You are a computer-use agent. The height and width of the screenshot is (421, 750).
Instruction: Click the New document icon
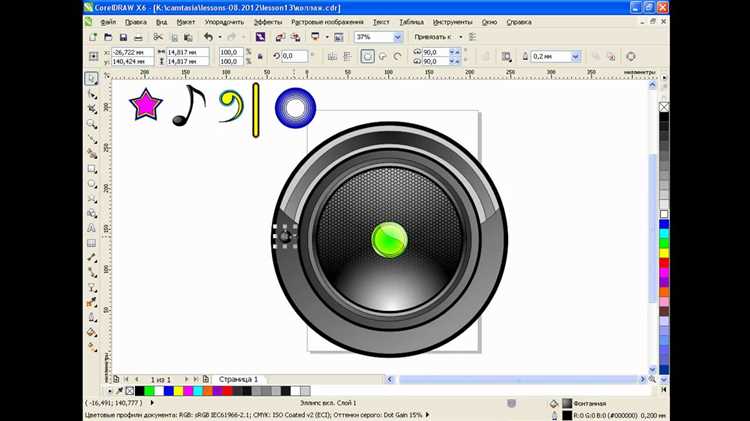tap(93, 37)
